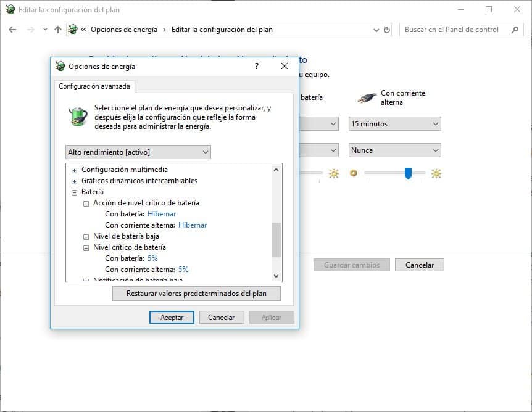Viewport: 532px width, 412px height.
Task: Click Restaurar valores predeterminados del plan
Action: pyautogui.click(x=196, y=294)
